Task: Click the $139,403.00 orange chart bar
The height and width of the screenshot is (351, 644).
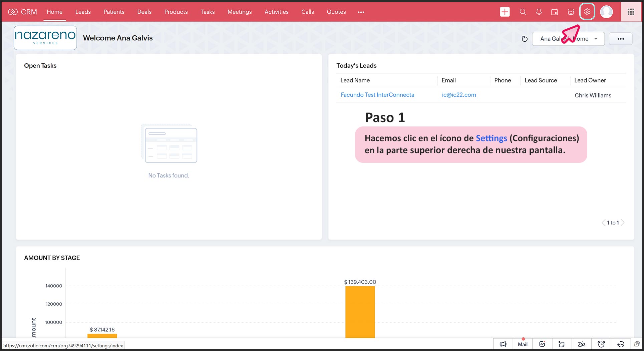Action: coord(360,312)
